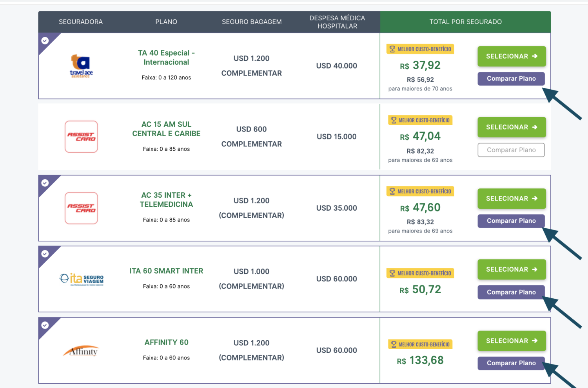Viewport: 588px width, 388px height.
Task: Click the TOTAL POR SEGURADO column header
Action: click(465, 22)
